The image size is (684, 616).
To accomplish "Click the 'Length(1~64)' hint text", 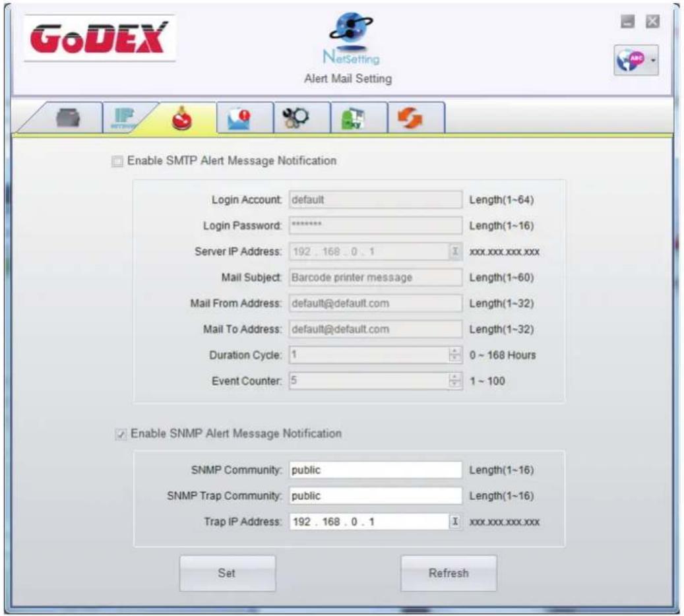I will pos(502,200).
